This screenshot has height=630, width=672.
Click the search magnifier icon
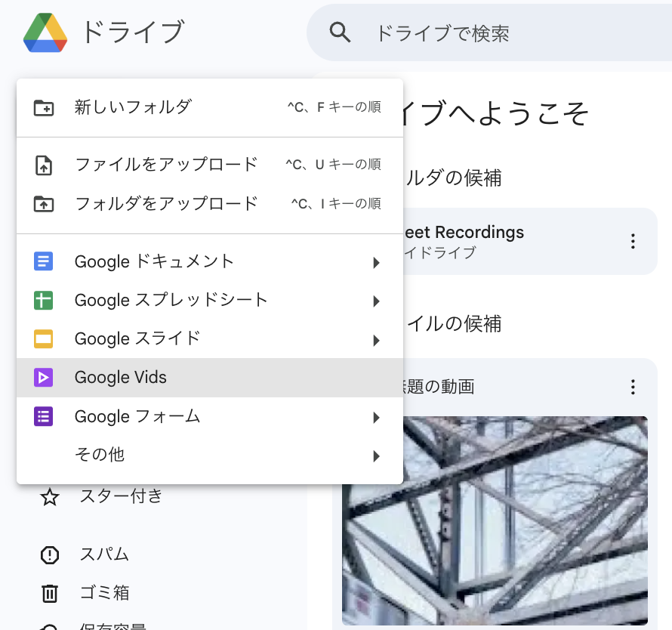coord(341,32)
